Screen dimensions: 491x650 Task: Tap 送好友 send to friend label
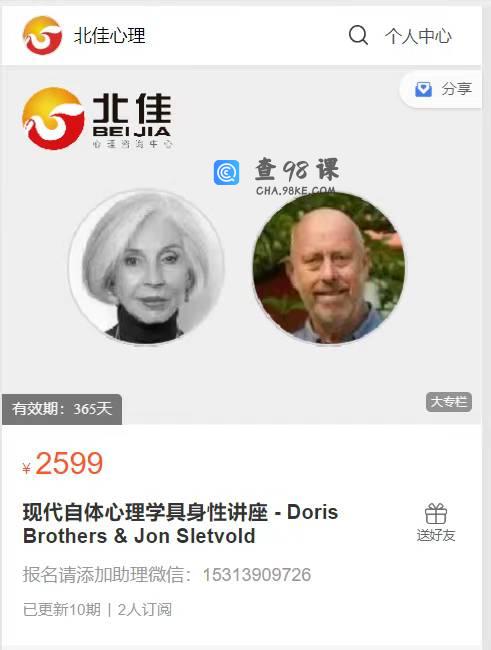coord(436,535)
